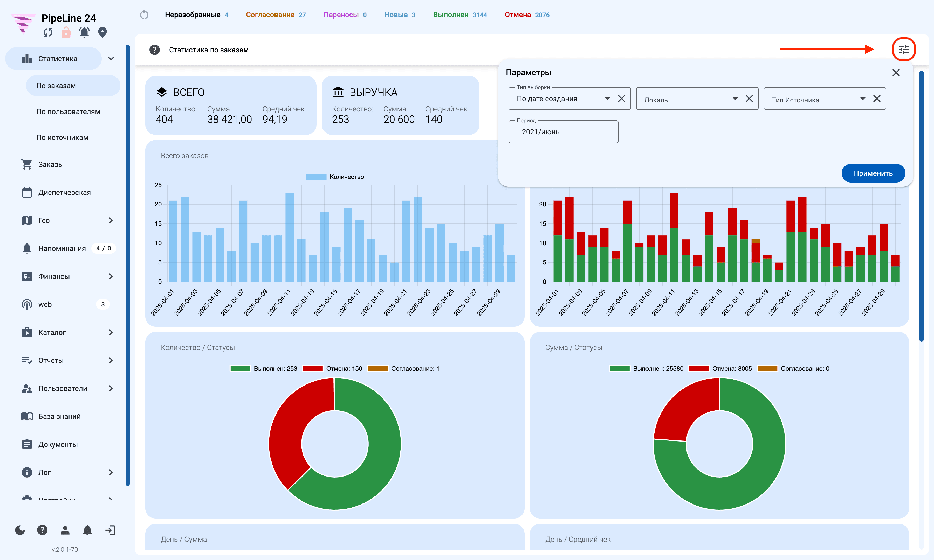Clear the Тип Источника field
The image size is (934, 560).
point(877,99)
